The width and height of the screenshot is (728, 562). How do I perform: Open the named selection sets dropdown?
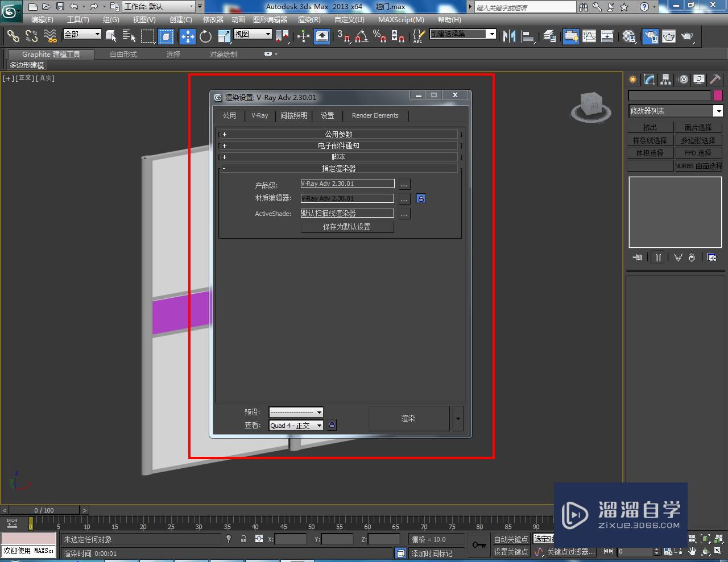[462, 34]
